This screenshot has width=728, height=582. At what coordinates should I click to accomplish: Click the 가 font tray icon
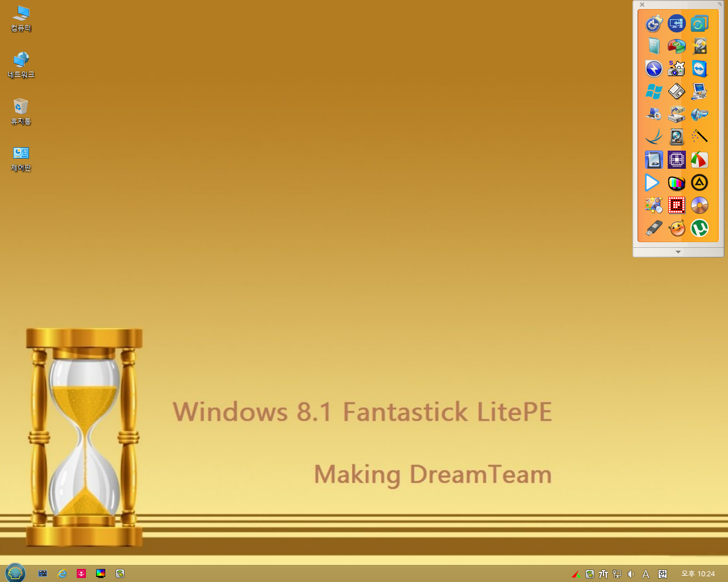603,574
